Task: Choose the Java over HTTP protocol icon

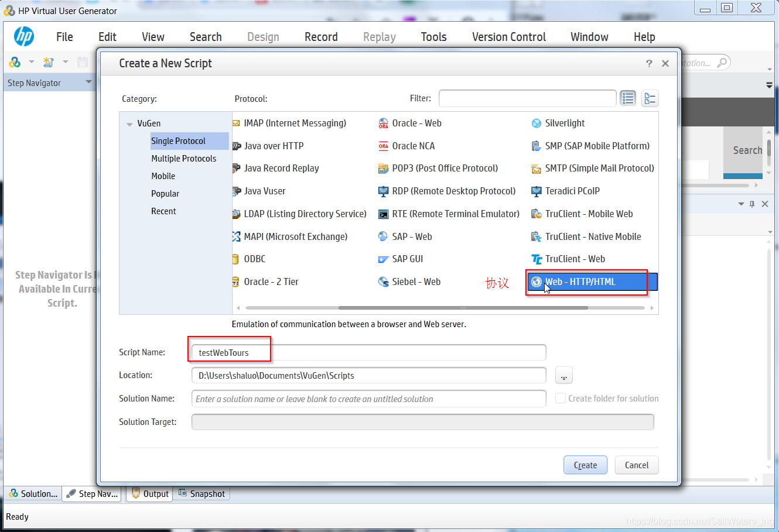Action: click(x=237, y=146)
